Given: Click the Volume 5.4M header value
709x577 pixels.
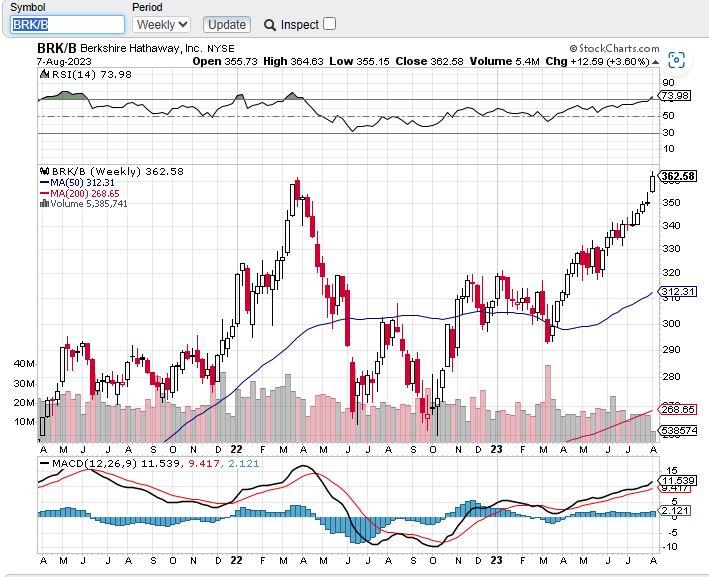Looking at the screenshot, I should tap(505, 61).
